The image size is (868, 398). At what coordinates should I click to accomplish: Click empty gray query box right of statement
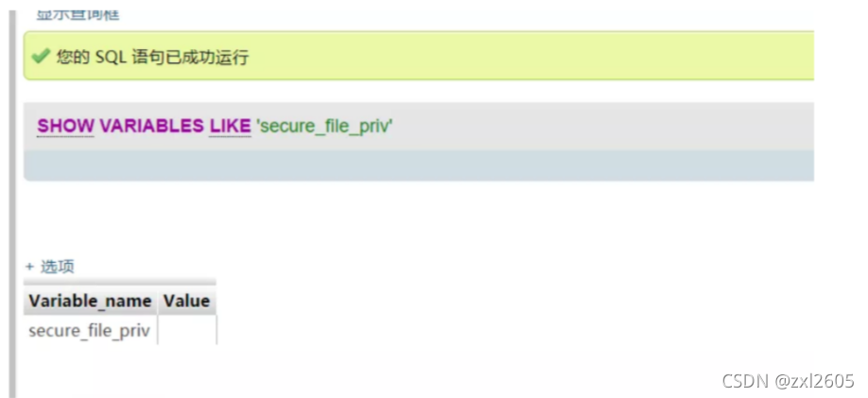603,127
